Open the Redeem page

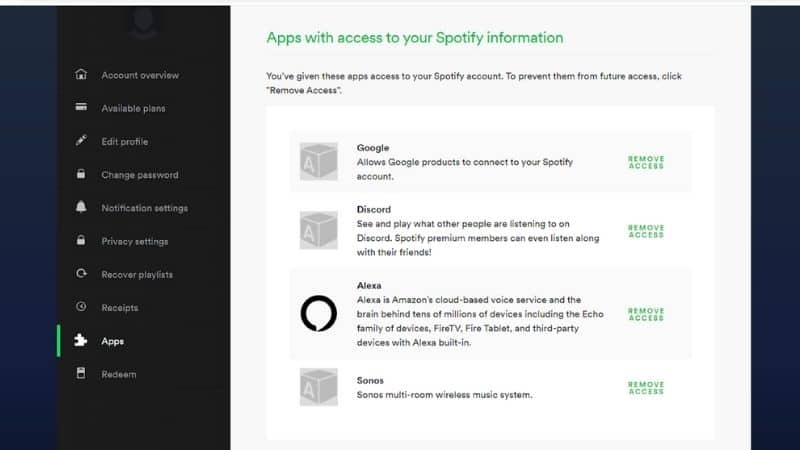(x=118, y=374)
